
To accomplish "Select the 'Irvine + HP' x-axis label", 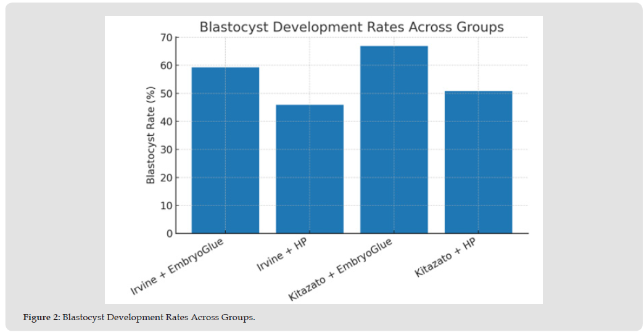I will click(x=283, y=254).
